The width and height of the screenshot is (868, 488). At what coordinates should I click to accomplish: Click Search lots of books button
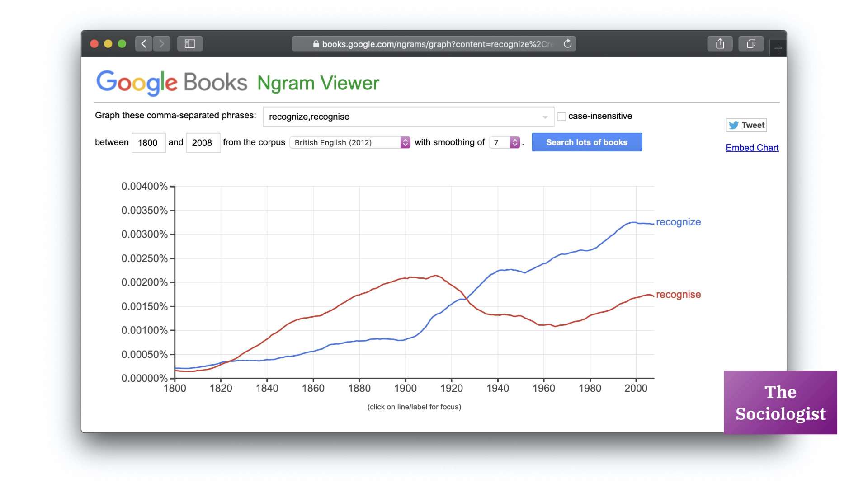[x=587, y=142]
